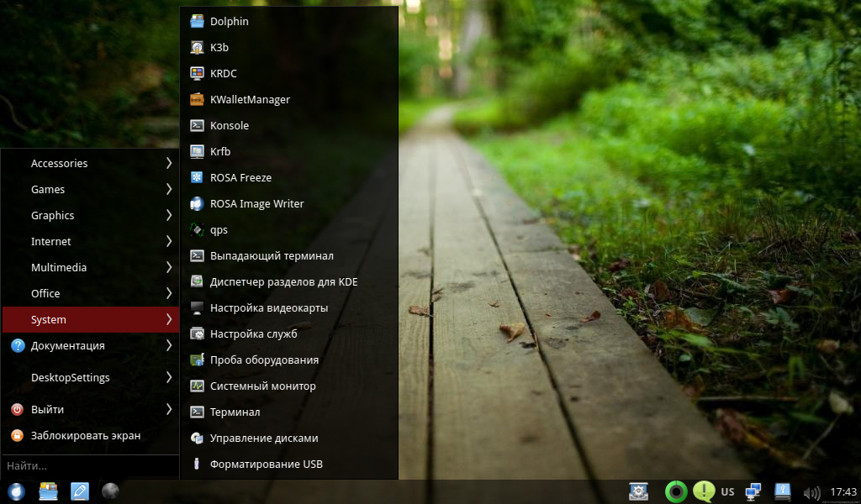Switch keyboard layout via US indicator
861x504 pixels.
727,492
